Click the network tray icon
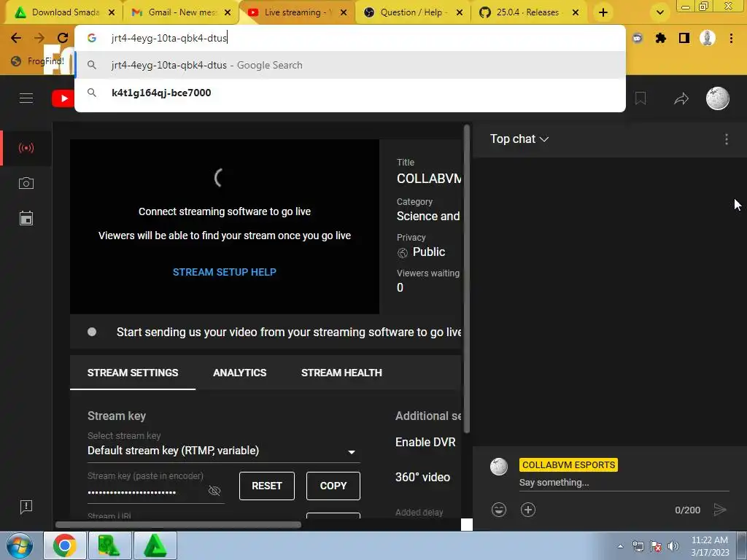Image resolution: width=747 pixels, height=560 pixels. point(638,546)
